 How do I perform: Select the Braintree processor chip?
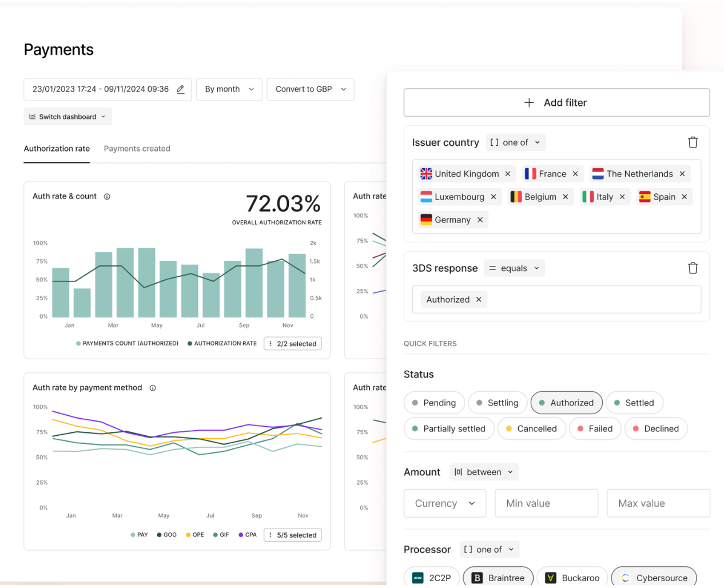point(498,578)
